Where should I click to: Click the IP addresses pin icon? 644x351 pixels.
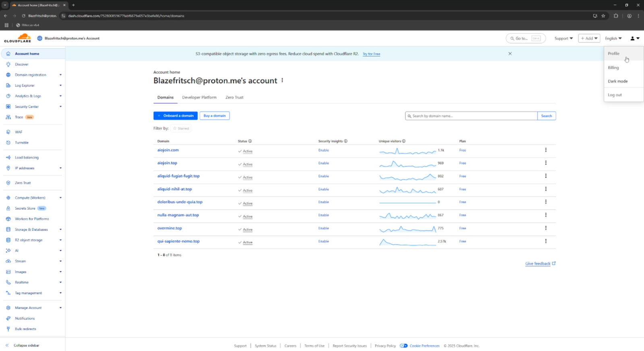(x=8, y=168)
